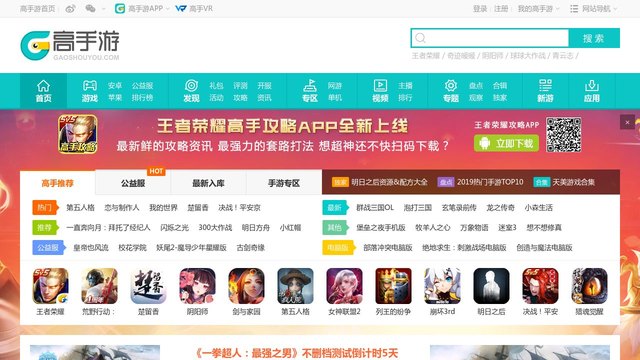Expand the 我的高手游 dropdown
The width and height of the screenshot is (640, 360).
pos(558,9)
